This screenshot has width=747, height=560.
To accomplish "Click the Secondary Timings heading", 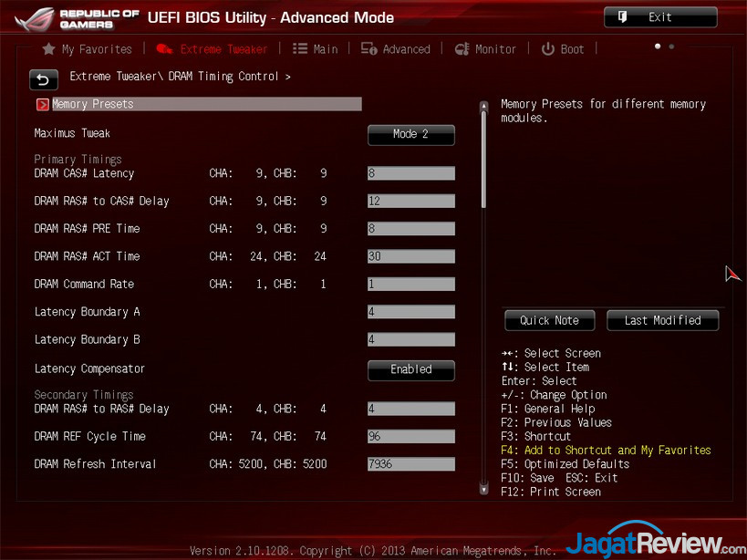I will pyautogui.click(x=84, y=395).
